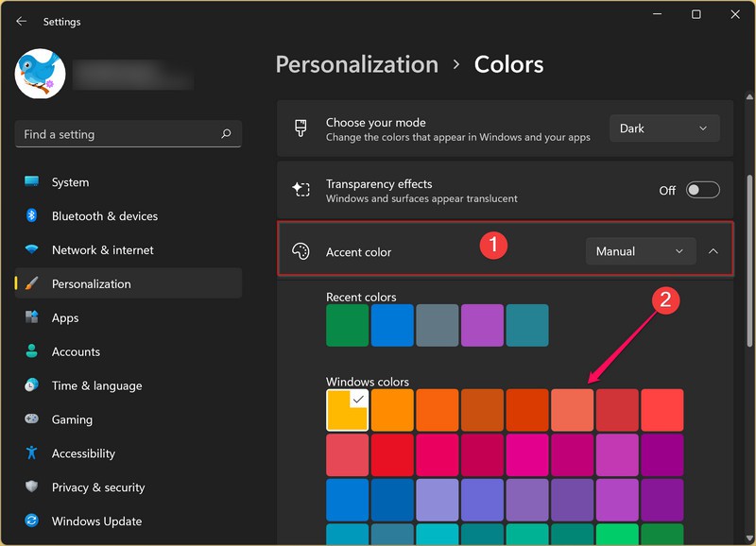Click the Privacy shield icon
756x546 pixels.
click(32, 486)
